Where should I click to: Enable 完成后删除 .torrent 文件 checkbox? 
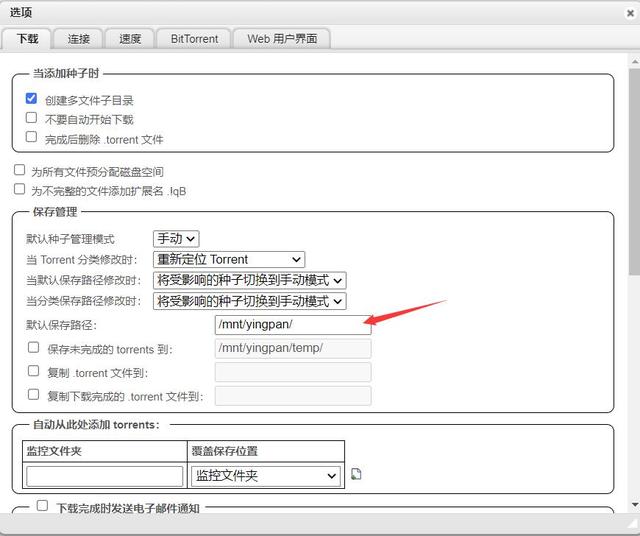tap(32, 138)
